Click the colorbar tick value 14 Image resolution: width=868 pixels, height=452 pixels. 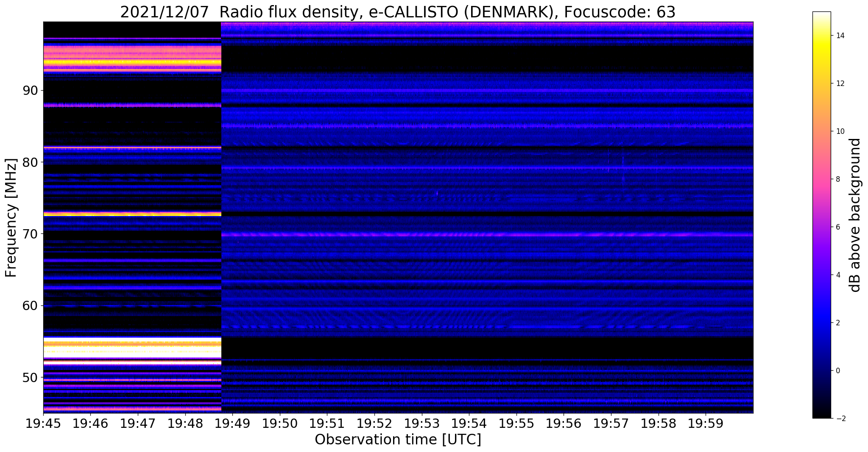tap(840, 36)
